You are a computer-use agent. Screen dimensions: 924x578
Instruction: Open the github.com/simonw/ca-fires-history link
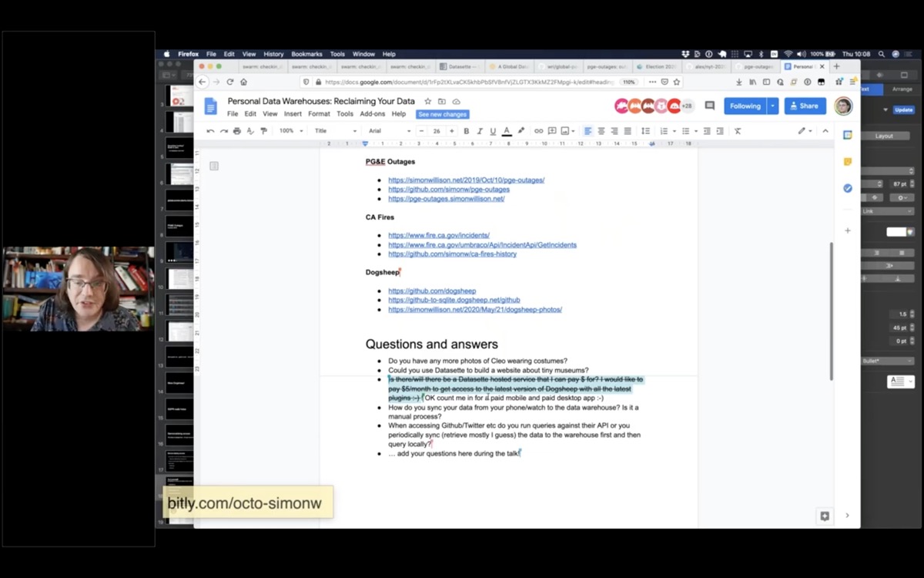(x=452, y=254)
